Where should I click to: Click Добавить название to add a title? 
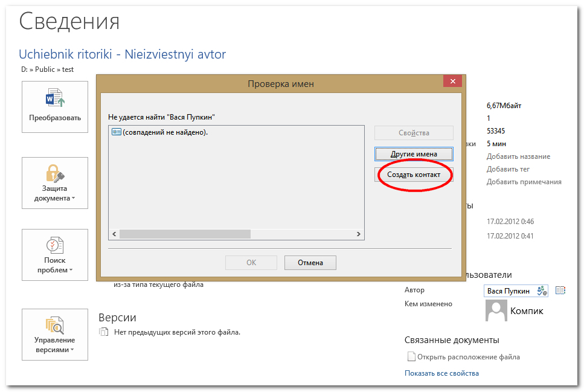[518, 156]
